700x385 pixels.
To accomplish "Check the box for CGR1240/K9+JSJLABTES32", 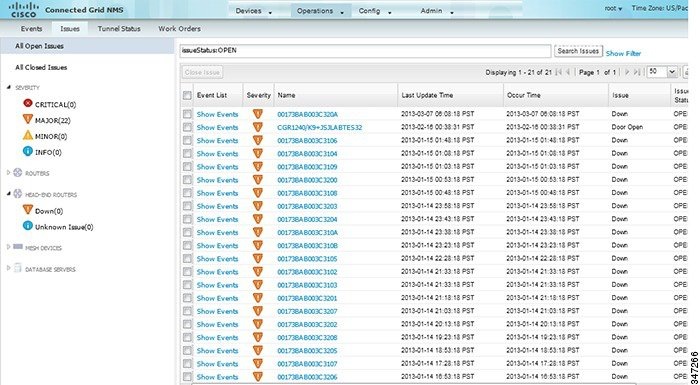I will click(x=187, y=127).
